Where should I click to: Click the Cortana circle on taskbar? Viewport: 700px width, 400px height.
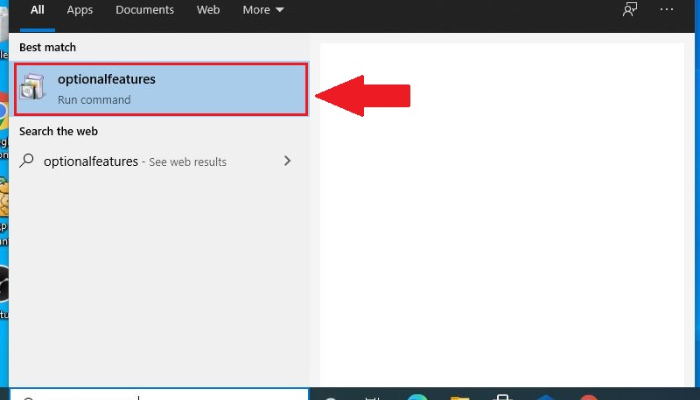331,397
